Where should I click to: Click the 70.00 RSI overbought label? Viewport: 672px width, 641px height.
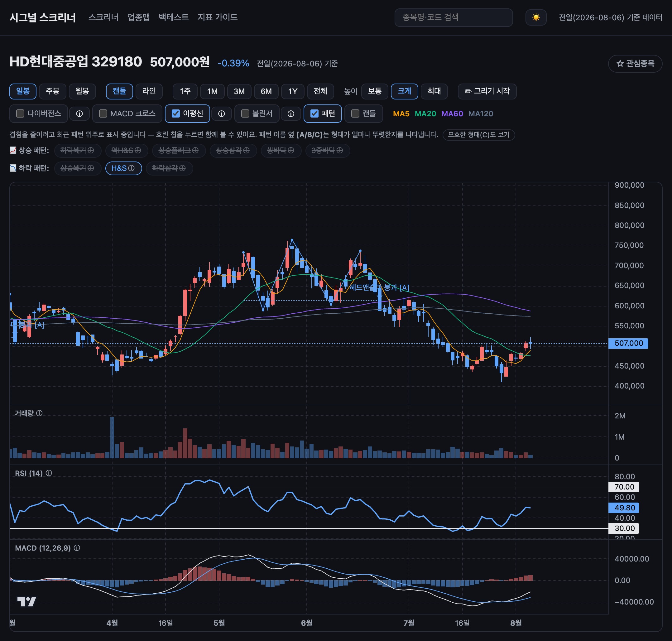click(624, 487)
